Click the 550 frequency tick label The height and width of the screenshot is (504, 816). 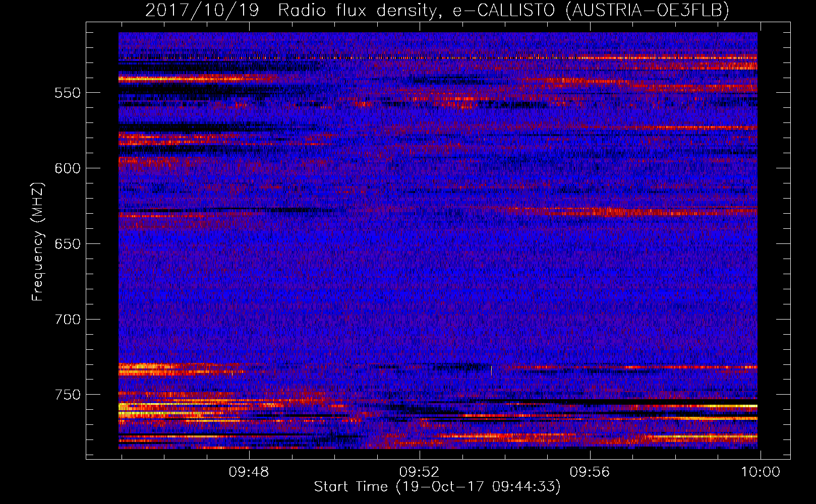(68, 93)
